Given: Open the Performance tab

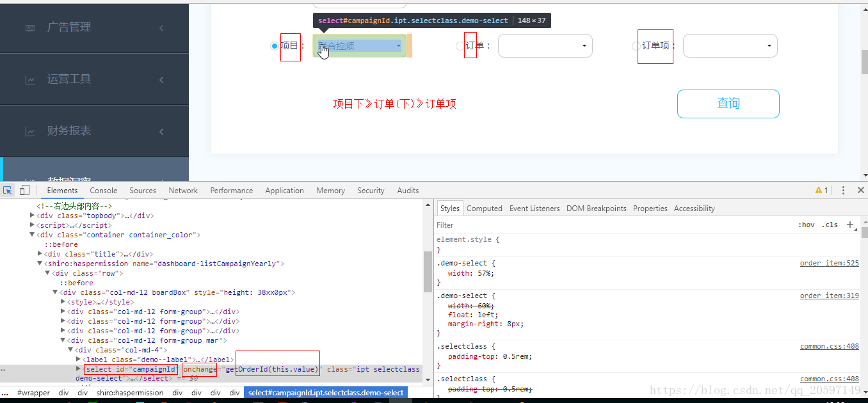Looking at the screenshot, I should (x=231, y=190).
